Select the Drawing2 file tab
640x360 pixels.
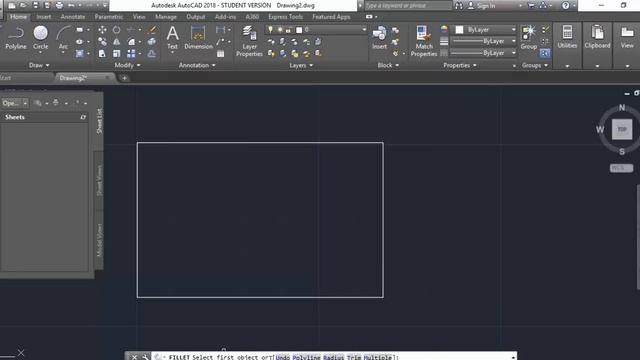[x=84, y=78]
